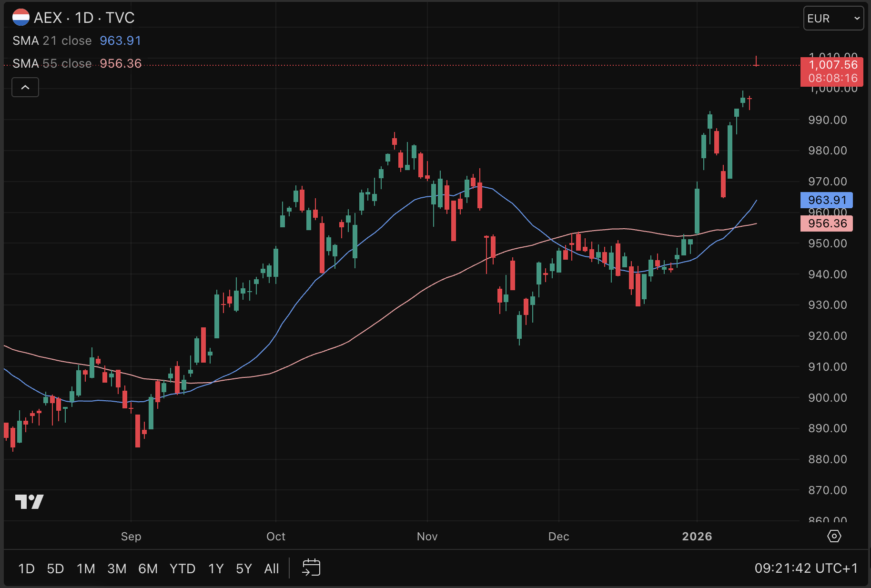Select the 1M time range
Screen dimensions: 871x588
pos(86,568)
